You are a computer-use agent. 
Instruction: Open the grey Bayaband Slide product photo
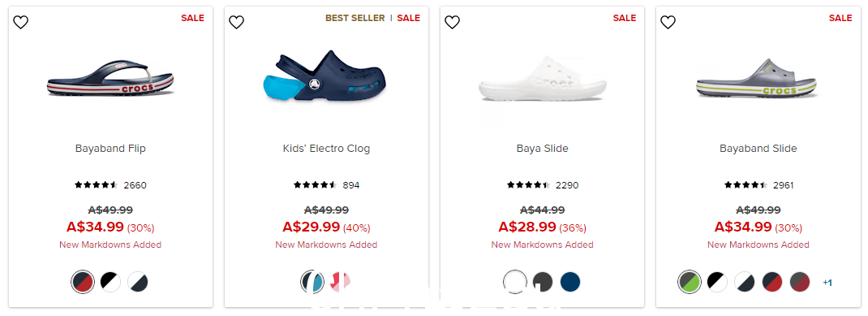click(758, 79)
